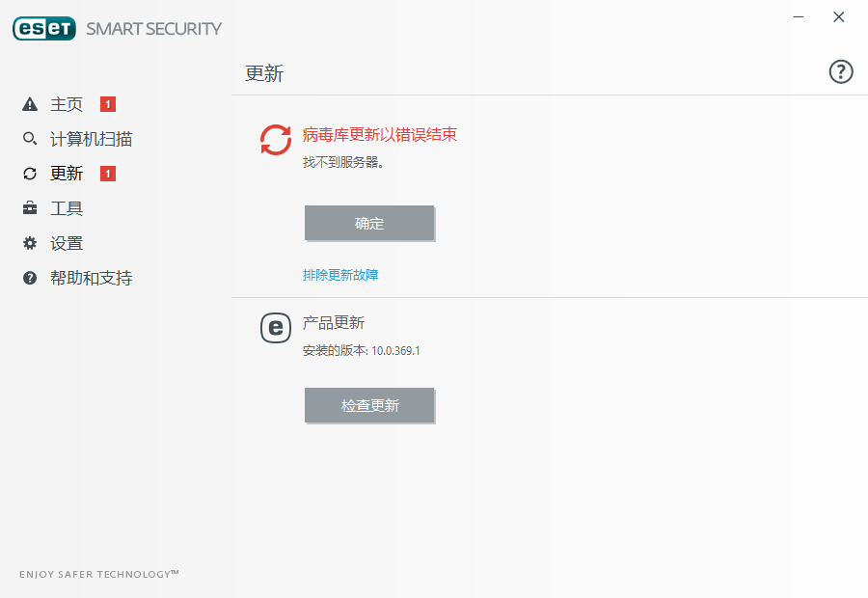868x598 pixels.
Task: Minimize the ESET window
Action: (800, 16)
